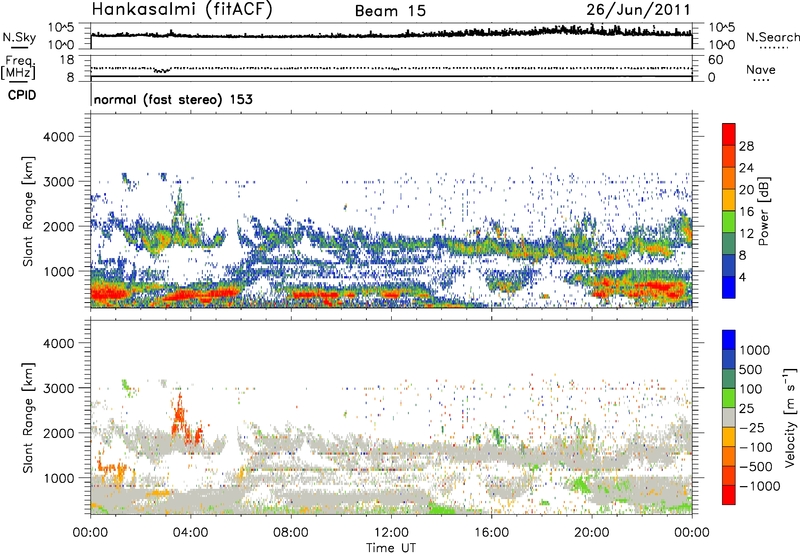Screen dimensions: 800x554
Task: Click the 'Freq. [MHz]' axis label
Action: (18, 67)
